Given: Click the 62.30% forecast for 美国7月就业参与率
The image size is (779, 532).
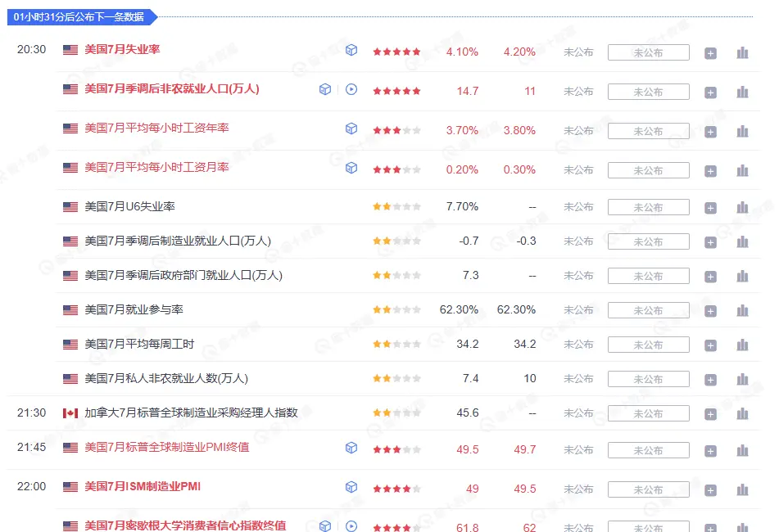Looking at the screenshot, I should (516, 309).
